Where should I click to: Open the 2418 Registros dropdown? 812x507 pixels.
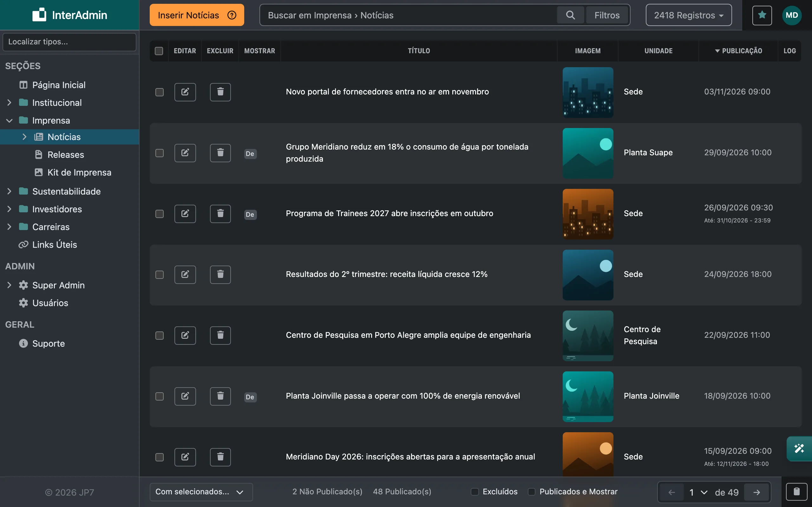[x=689, y=15]
